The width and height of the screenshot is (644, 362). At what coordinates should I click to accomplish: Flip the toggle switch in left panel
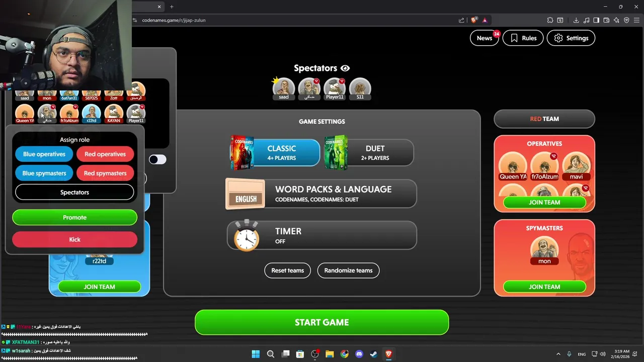tap(157, 159)
